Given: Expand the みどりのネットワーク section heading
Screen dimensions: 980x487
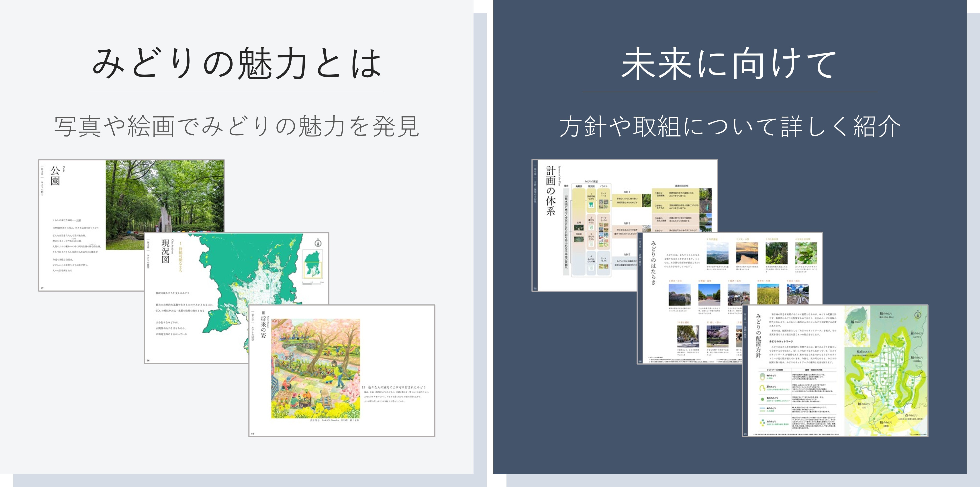Looking at the screenshot, I should [781, 342].
